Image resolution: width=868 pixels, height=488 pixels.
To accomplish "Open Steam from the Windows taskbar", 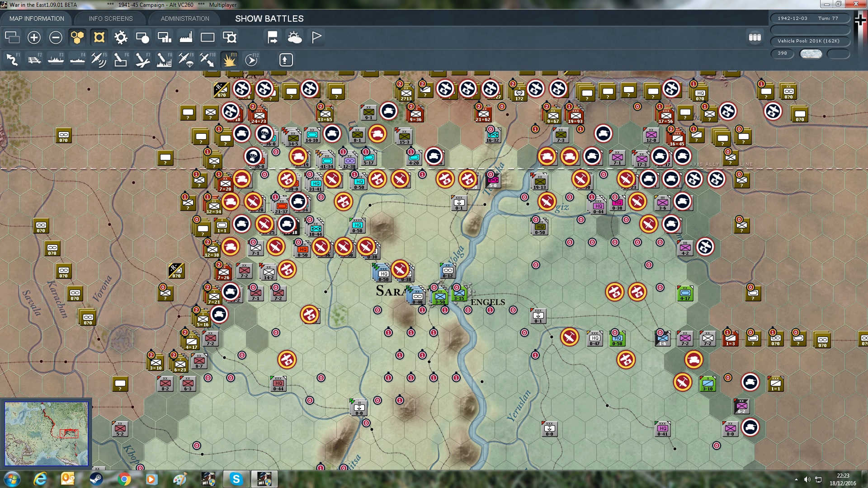I will point(96,479).
